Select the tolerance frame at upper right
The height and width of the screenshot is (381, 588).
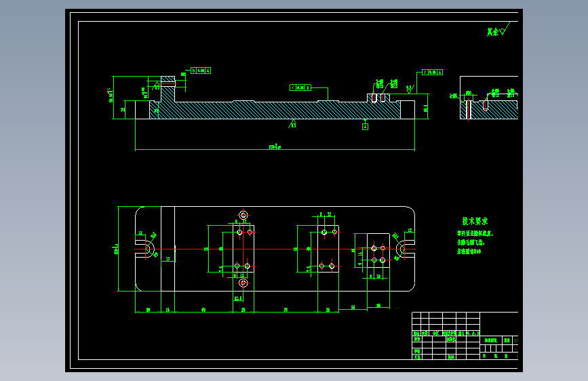(x=433, y=72)
